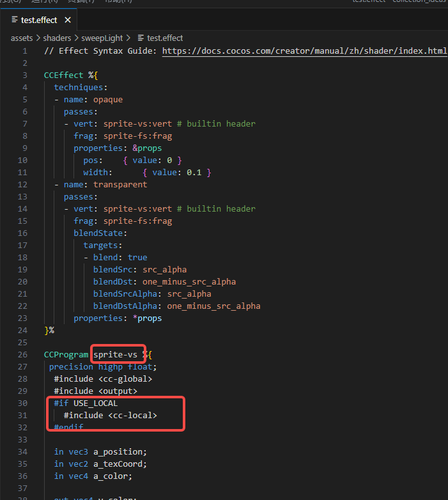
Task: Click the file icon on test.effect tab
Action: click(14, 20)
